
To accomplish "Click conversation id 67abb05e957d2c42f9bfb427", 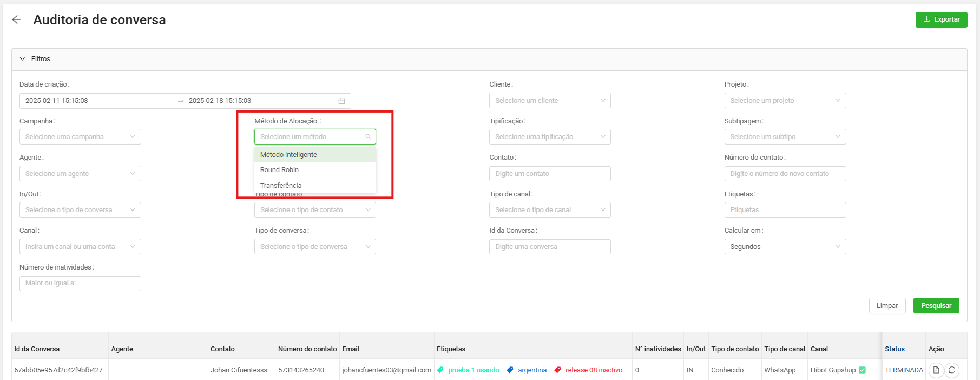I will point(58,370).
